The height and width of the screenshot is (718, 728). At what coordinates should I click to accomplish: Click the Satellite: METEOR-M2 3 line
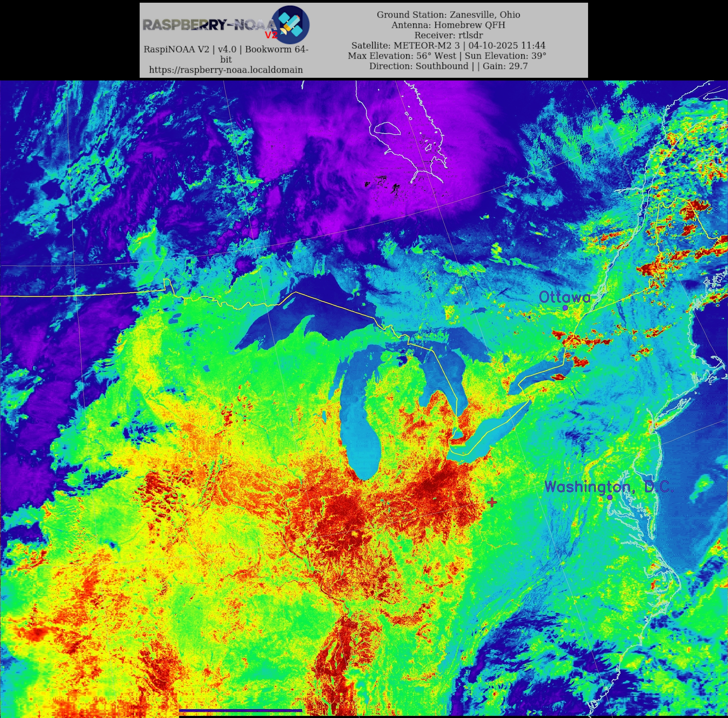(448, 46)
